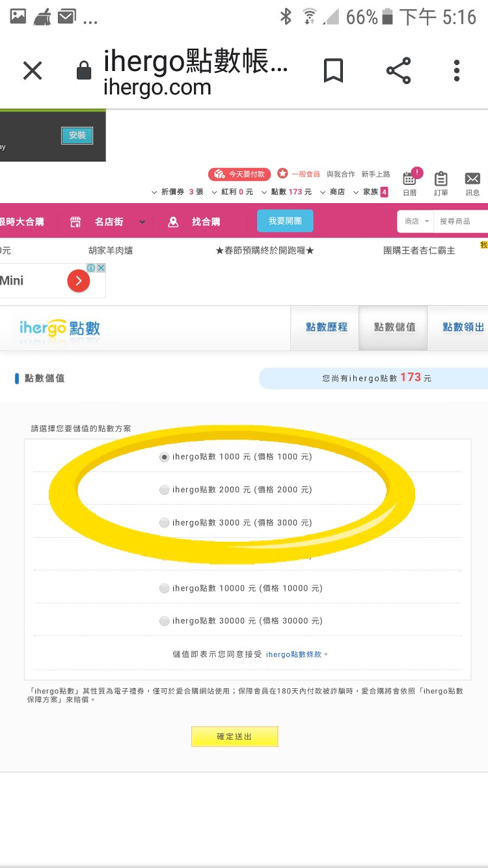Open the 訂單 orders icon

click(441, 182)
